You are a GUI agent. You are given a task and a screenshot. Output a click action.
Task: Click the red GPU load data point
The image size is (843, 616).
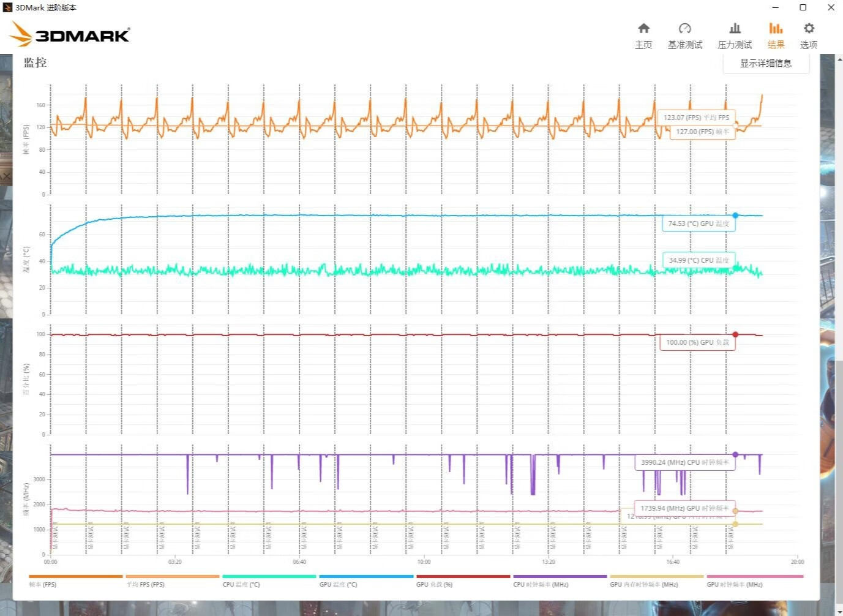coord(735,334)
